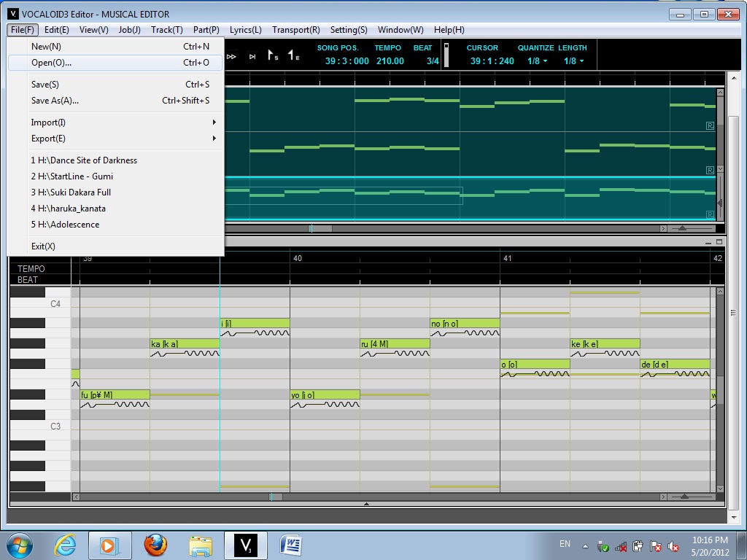Select the 'yo [j o]' note
This screenshot has height=560, width=747.
click(x=325, y=394)
